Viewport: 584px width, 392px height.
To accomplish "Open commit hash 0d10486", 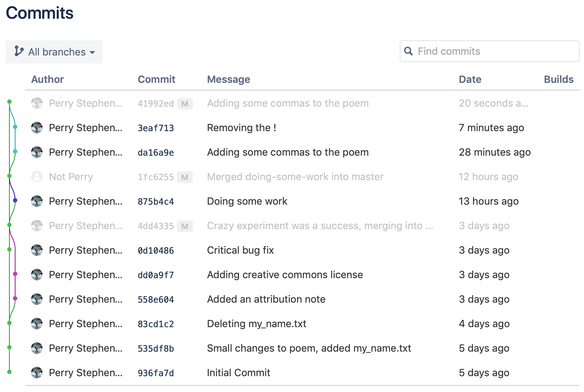I will 156,251.
